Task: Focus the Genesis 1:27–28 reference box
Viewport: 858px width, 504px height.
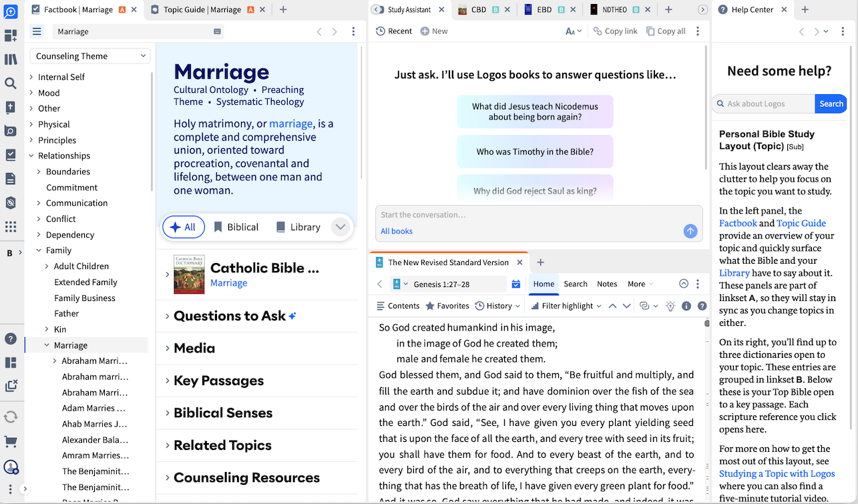Action: 458,284
